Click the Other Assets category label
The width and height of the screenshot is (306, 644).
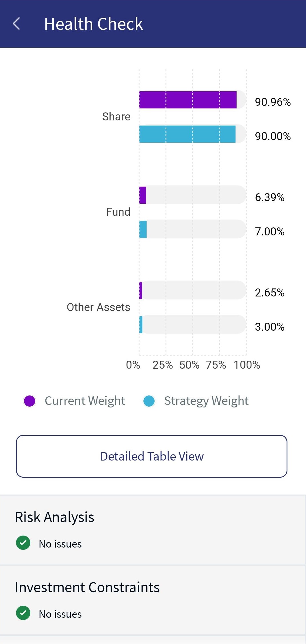(99, 307)
